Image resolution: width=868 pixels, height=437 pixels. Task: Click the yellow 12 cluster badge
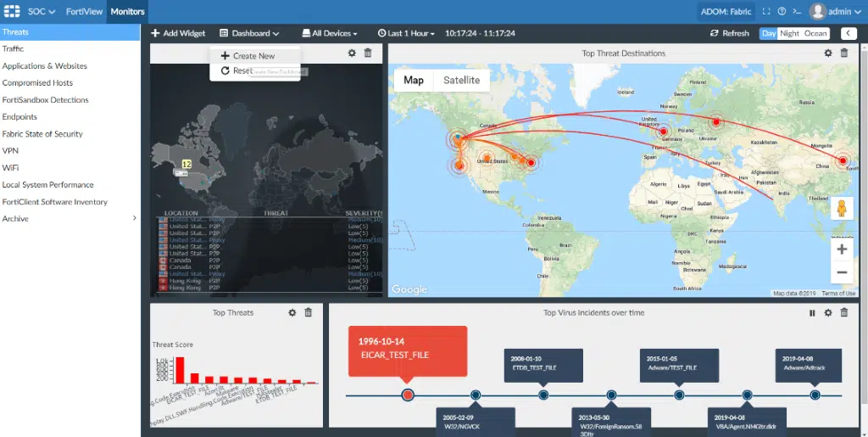coord(186,165)
